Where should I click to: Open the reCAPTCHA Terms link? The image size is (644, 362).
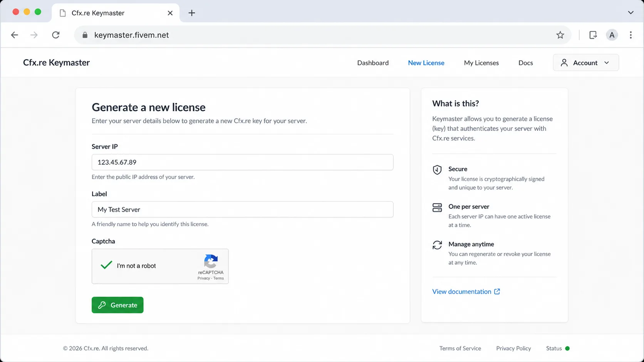tap(218, 278)
